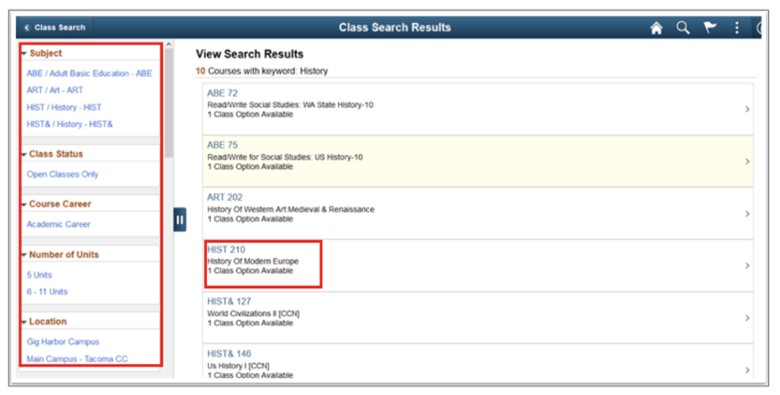This screenshot has height=395, width=780.
Task: Collapse the Subject filter section
Action: [24, 53]
